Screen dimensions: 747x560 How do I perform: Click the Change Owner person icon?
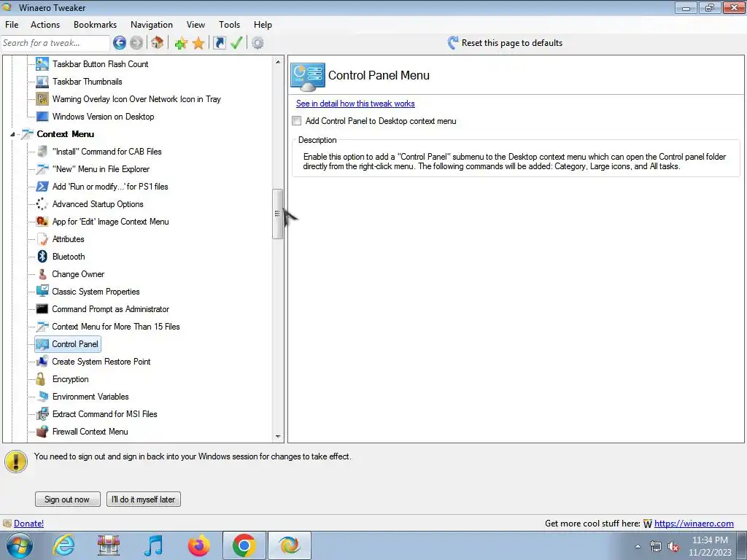[42, 274]
